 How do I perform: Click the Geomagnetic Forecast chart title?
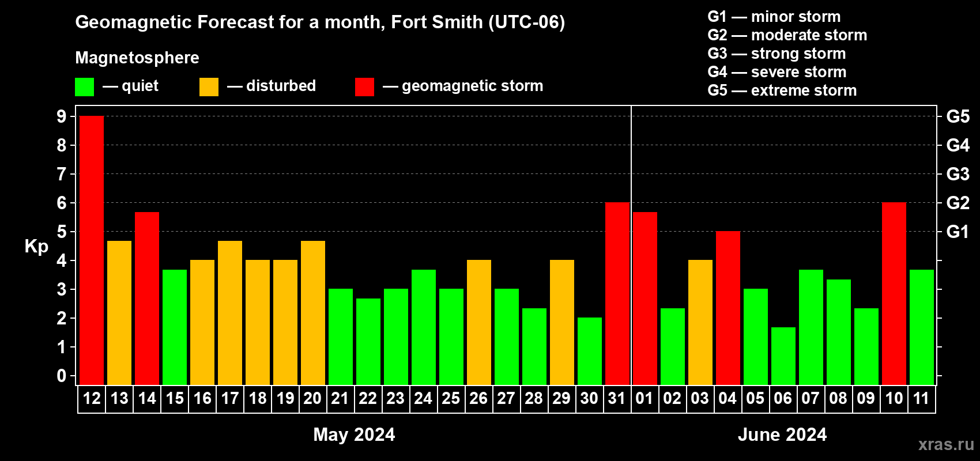[320, 22]
